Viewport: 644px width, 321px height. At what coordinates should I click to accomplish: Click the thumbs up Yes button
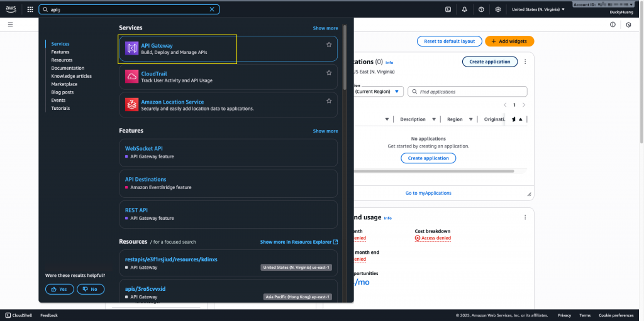click(60, 289)
